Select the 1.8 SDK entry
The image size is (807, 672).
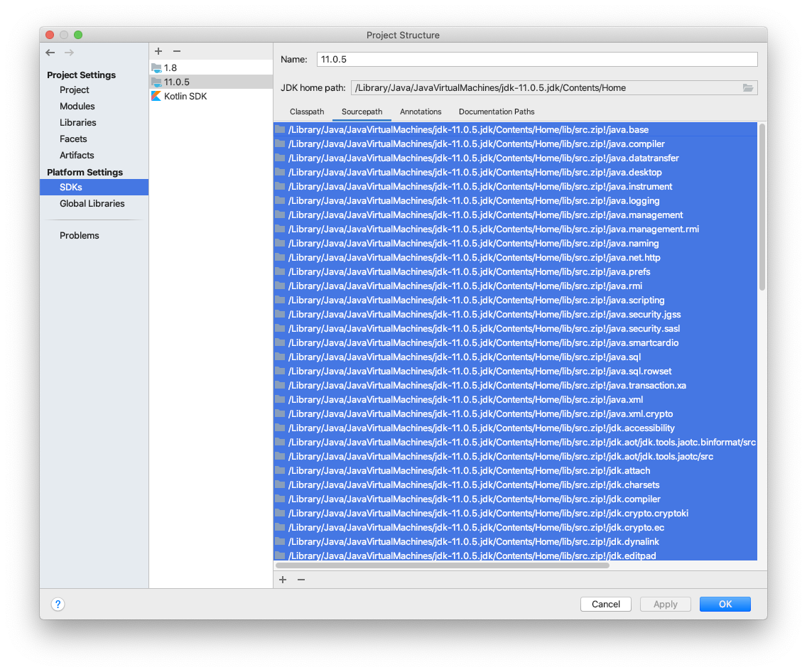pos(211,67)
